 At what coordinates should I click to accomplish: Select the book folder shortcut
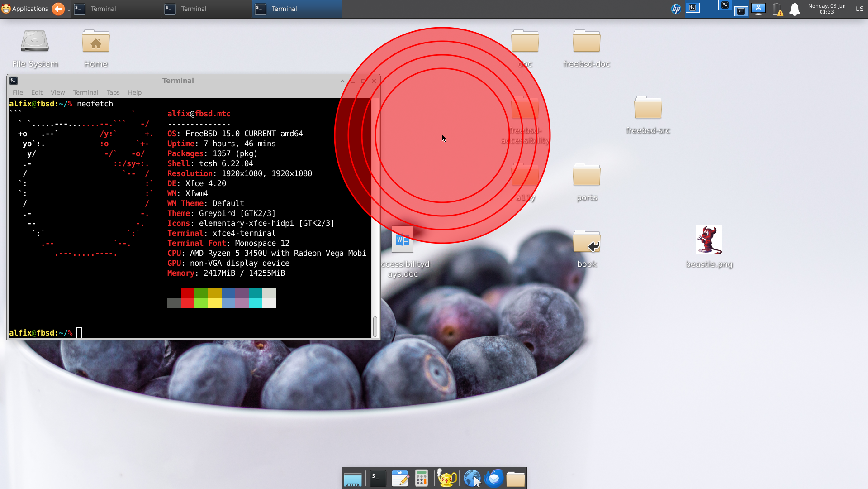[586, 249]
